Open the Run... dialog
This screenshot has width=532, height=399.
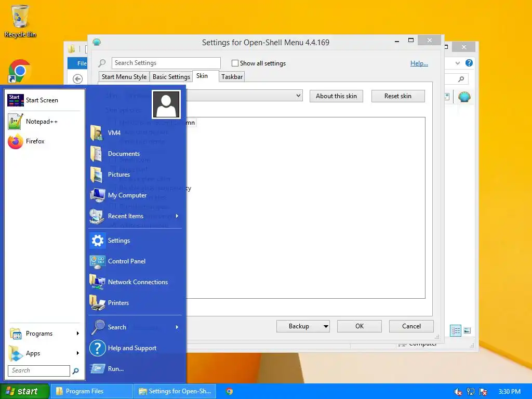(x=136, y=369)
